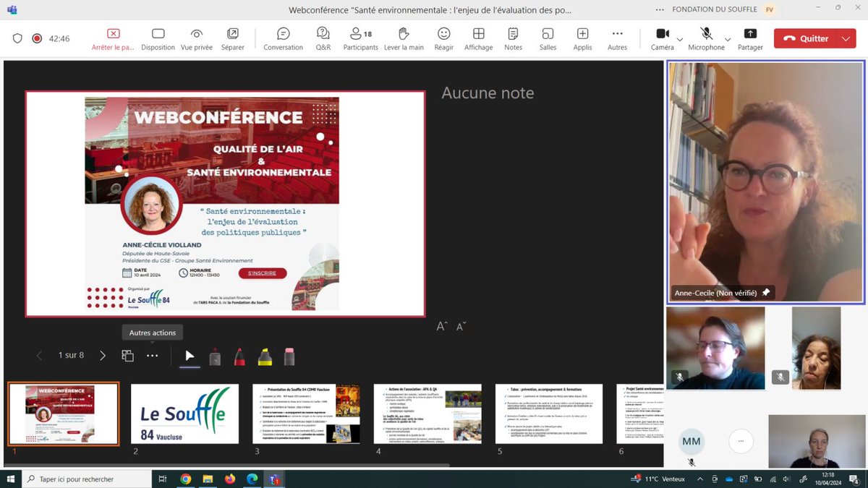Viewport: 868px width, 488px height.
Task: Leave the meeting with Quitter
Action: click(804, 38)
